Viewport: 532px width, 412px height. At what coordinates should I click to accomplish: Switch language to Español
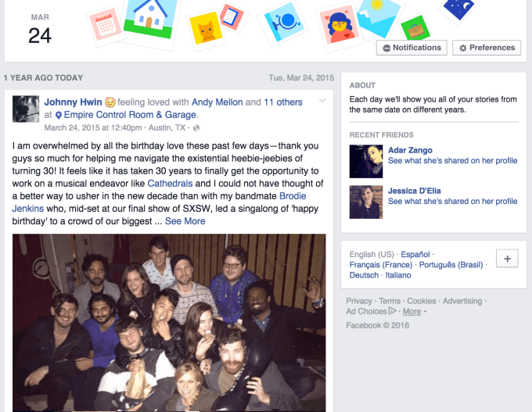(x=415, y=254)
